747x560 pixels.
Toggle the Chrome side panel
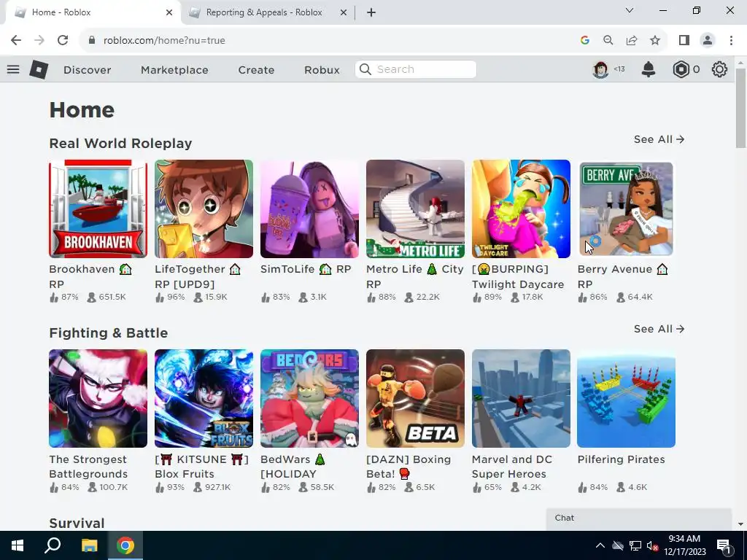pos(684,41)
